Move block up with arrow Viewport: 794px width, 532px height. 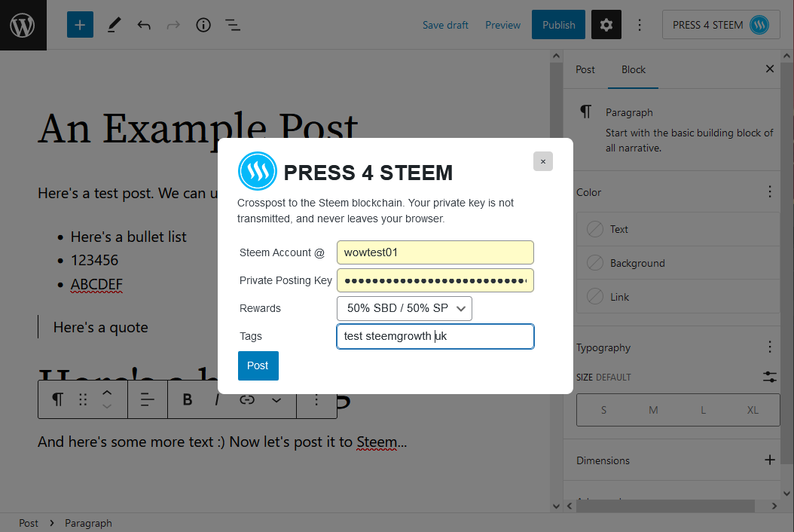(x=107, y=393)
